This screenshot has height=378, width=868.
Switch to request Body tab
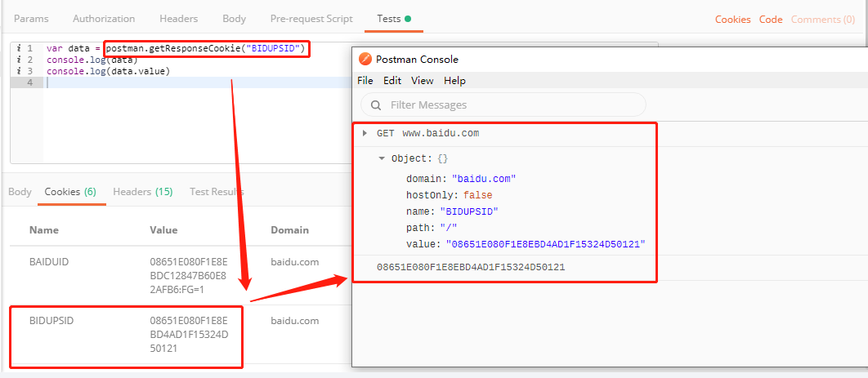(234, 18)
